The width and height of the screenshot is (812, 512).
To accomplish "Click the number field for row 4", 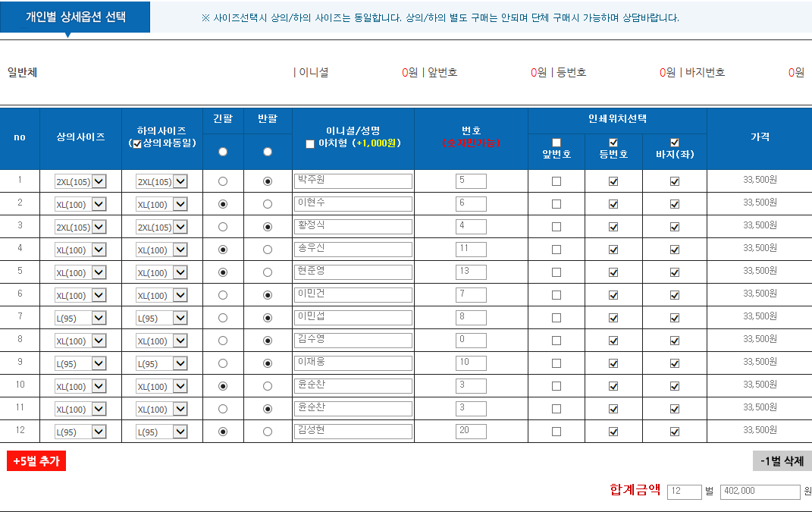I will point(471,249).
